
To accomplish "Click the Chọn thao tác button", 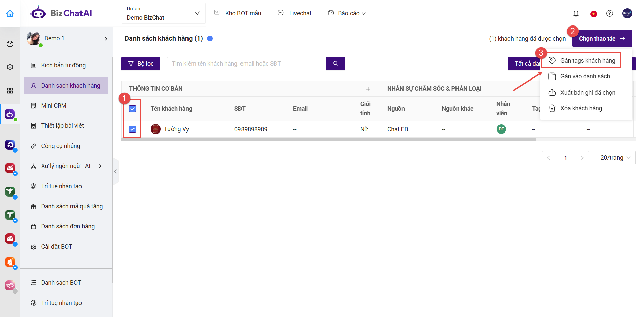I will pyautogui.click(x=602, y=39).
